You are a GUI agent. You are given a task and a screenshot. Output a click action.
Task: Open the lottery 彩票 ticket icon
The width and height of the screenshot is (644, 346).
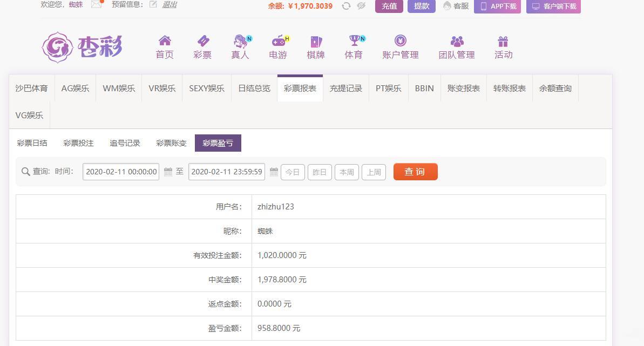pos(202,41)
